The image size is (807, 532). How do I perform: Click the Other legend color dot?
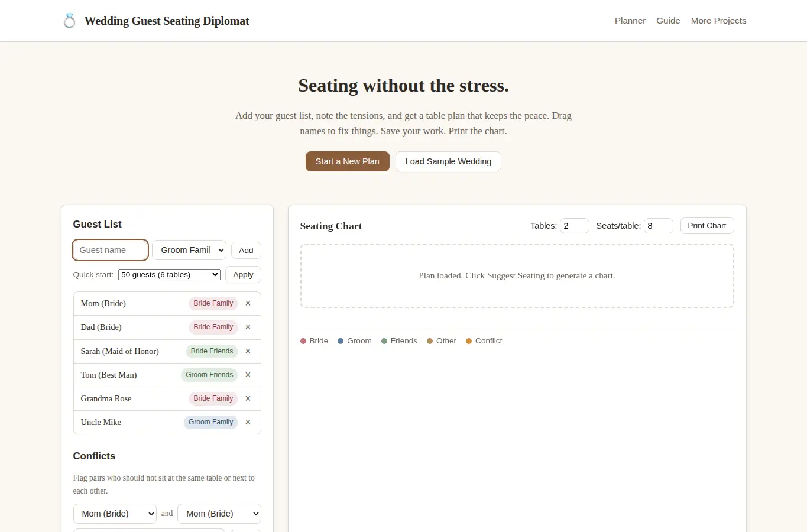[430, 341]
